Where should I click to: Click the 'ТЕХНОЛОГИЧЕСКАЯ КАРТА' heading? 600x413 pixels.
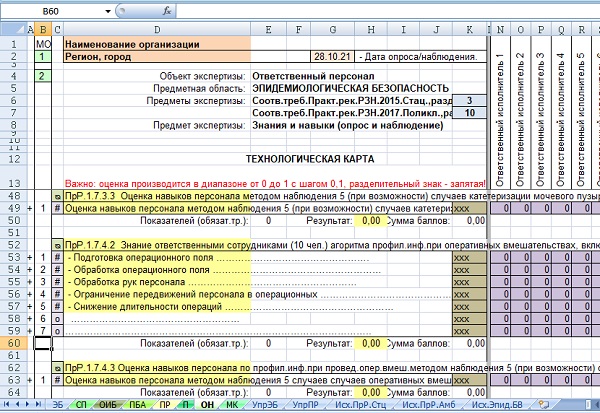click(310, 159)
